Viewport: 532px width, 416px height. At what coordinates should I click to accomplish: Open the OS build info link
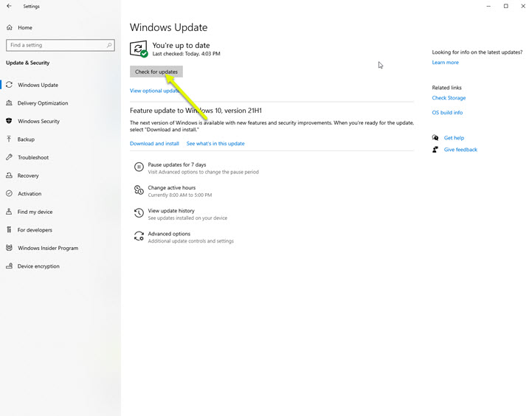(x=447, y=112)
